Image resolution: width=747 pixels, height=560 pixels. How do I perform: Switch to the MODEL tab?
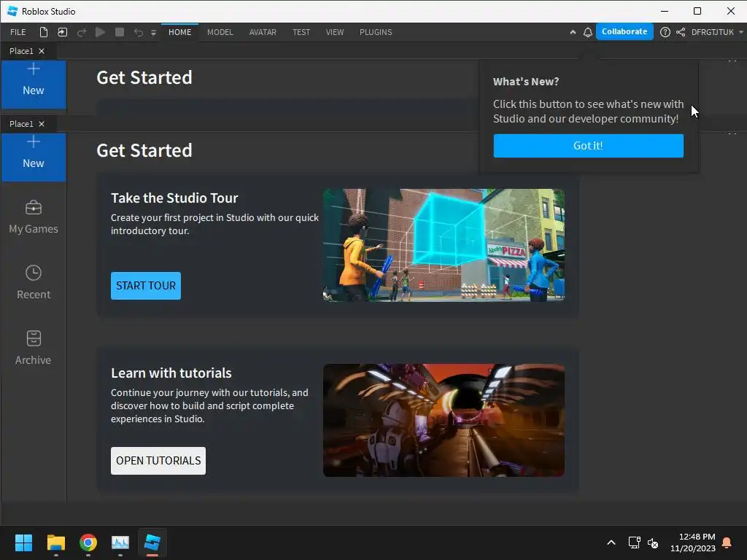coord(220,32)
